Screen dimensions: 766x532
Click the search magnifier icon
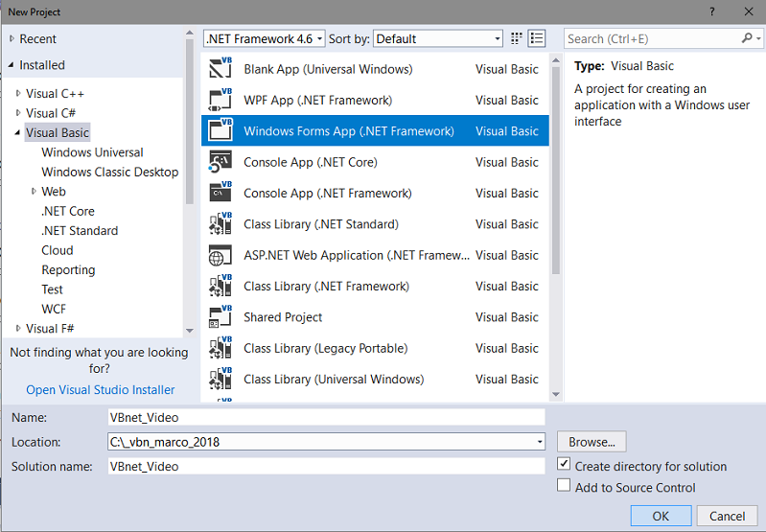click(x=747, y=38)
